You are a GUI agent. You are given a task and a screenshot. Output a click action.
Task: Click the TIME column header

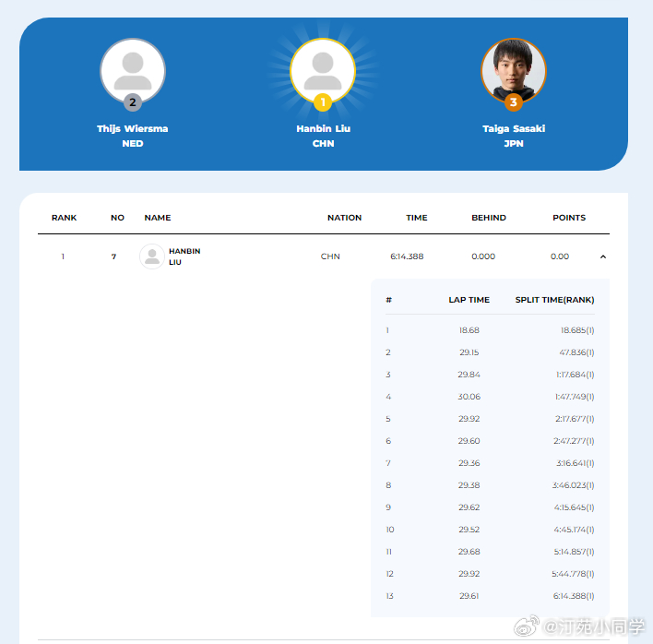[417, 218]
